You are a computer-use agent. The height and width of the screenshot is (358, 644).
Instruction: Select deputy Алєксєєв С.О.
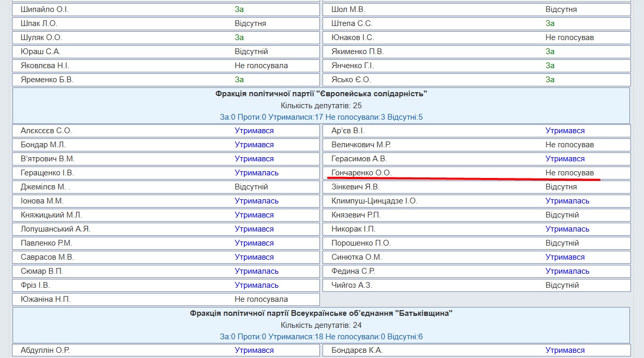[x=46, y=131]
